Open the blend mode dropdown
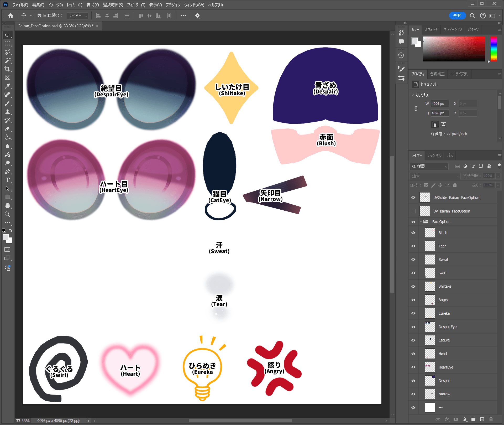504x425 pixels. (435, 176)
